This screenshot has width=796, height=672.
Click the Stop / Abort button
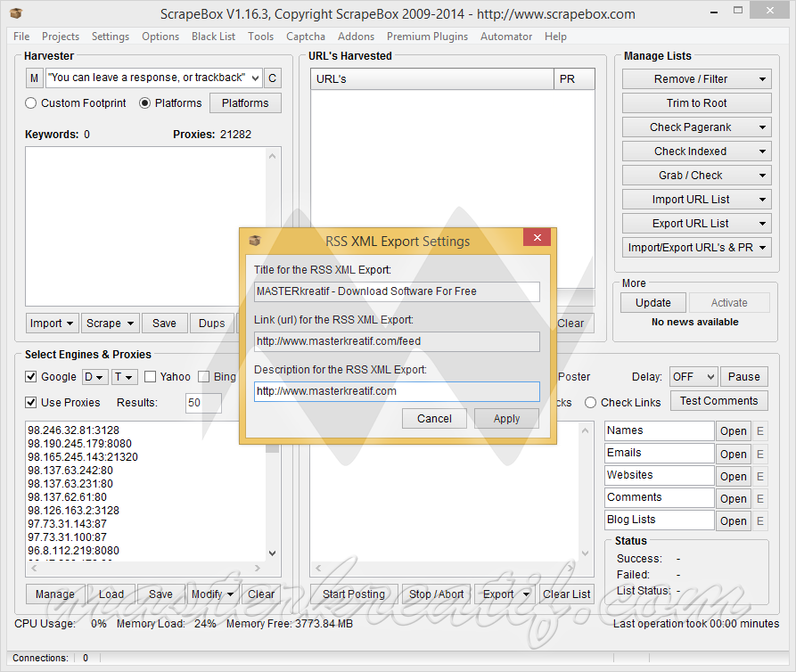(436, 594)
